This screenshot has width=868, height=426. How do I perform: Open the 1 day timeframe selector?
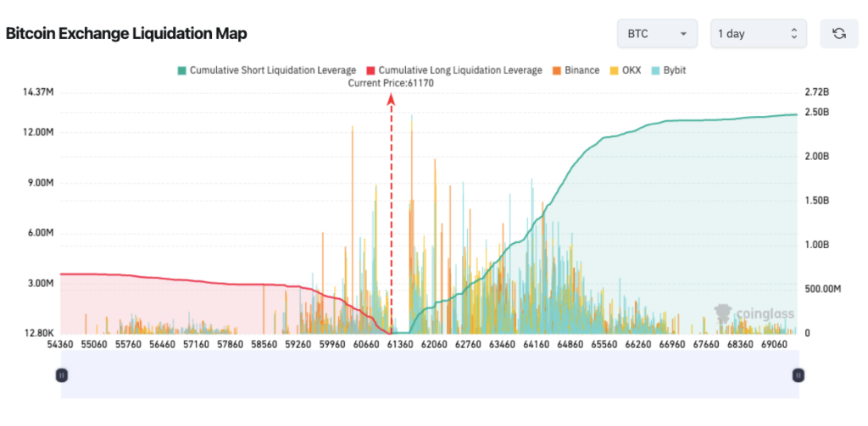point(757,34)
